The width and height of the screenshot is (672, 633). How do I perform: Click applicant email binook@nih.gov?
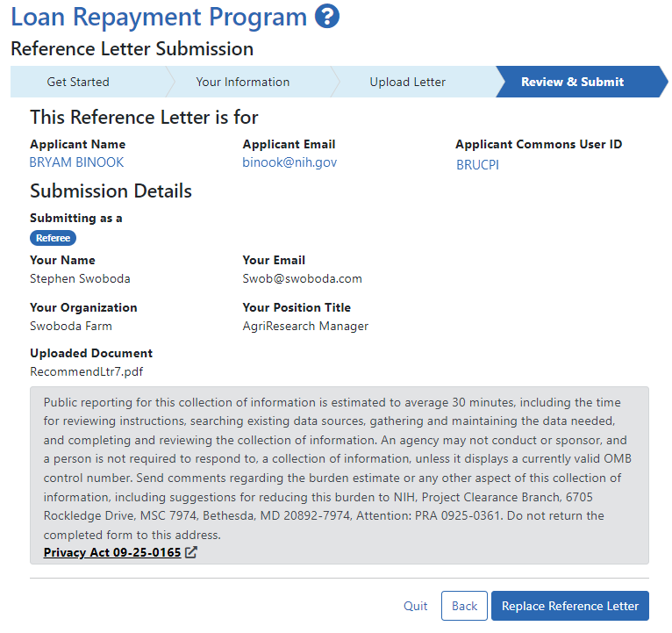[290, 162]
